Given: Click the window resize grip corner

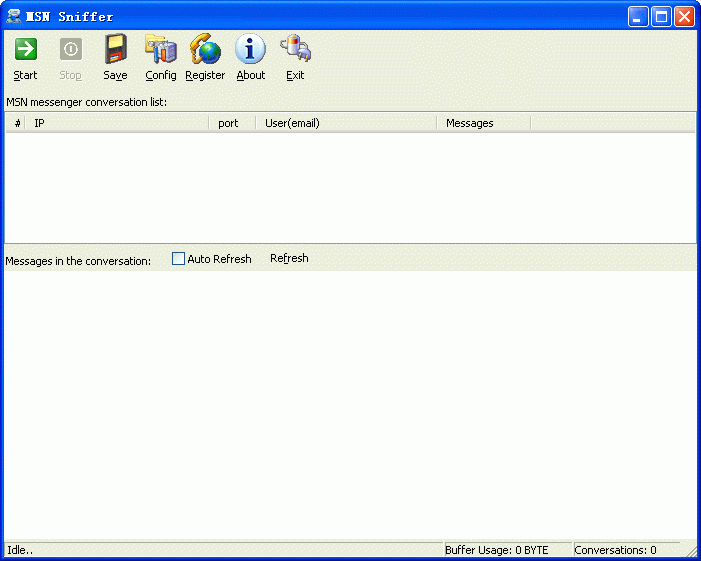Looking at the screenshot, I should (691, 551).
